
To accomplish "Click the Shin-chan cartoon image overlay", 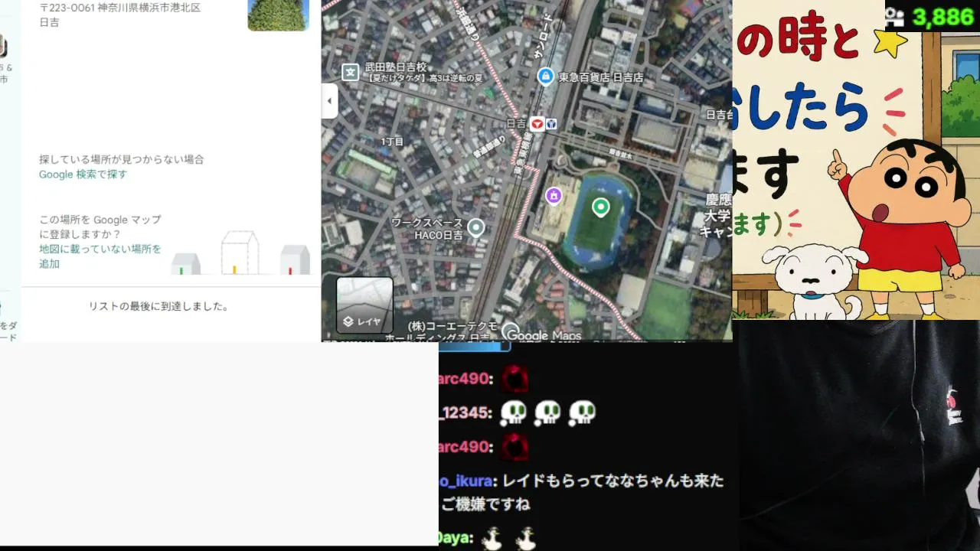I will coord(856,160).
